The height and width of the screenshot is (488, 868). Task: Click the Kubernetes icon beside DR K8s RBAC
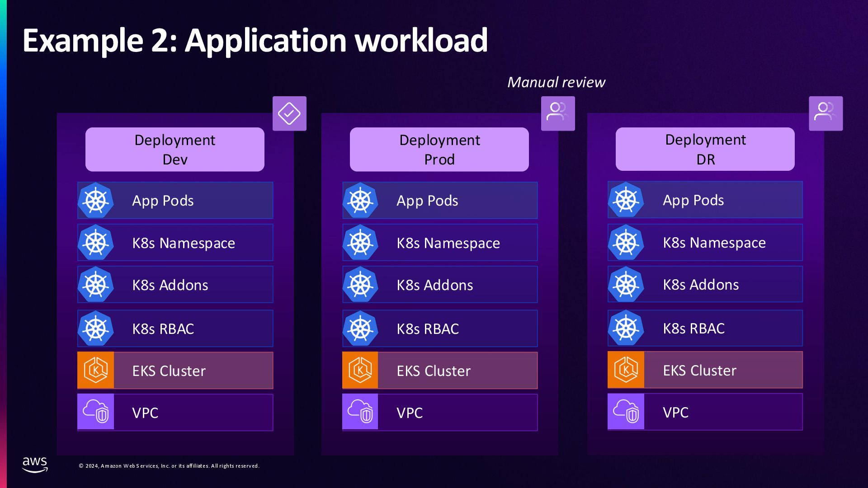(626, 328)
